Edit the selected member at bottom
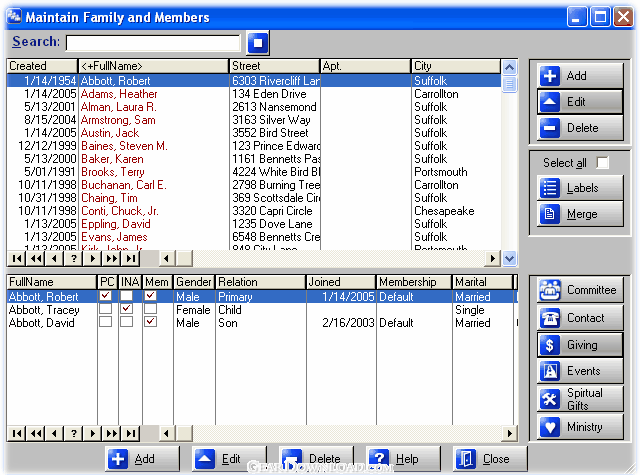This screenshot has width=640, height=475. [x=229, y=459]
